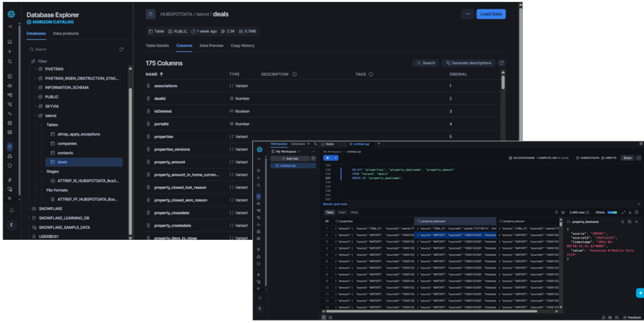Image resolution: width=644 pixels, height=323 pixels.
Task: Collapse the talend schema node
Action: 35,116
